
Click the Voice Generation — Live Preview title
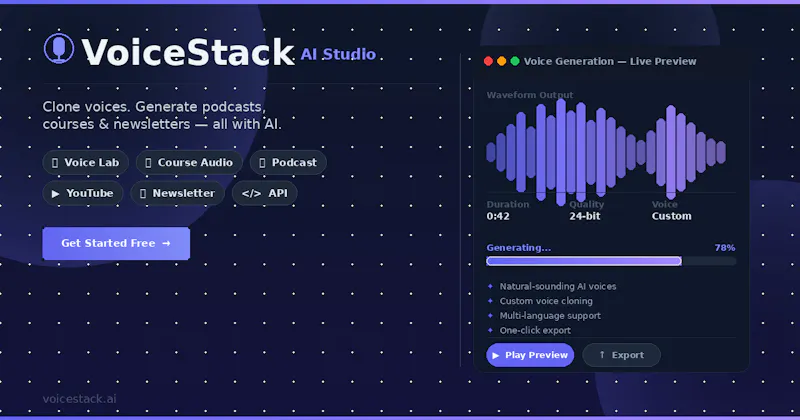coord(610,61)
